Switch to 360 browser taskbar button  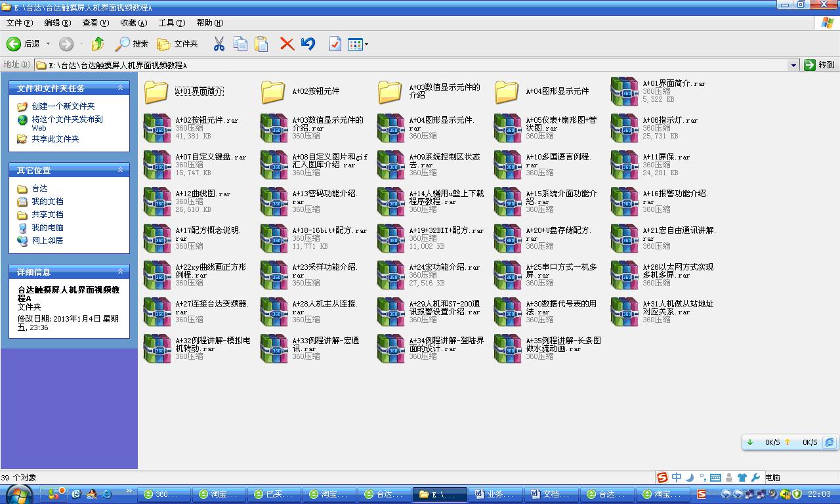tap(164, 494)
